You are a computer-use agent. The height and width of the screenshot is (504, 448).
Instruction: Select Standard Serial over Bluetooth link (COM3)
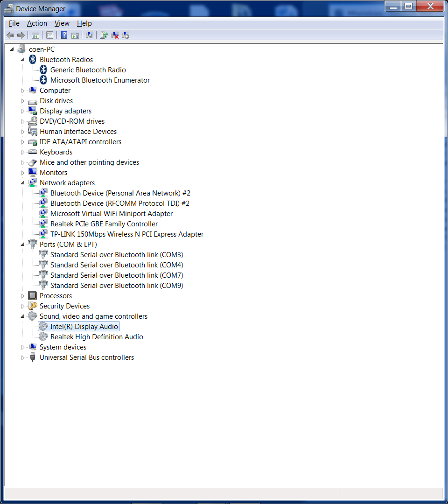[117, 255]
